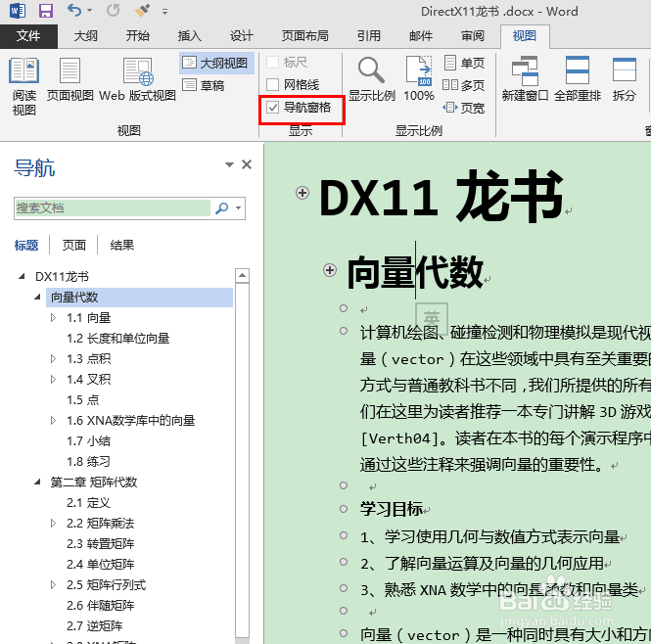Select the 页面 navigation tab
The image size is (651, 644).
point(73,245)
